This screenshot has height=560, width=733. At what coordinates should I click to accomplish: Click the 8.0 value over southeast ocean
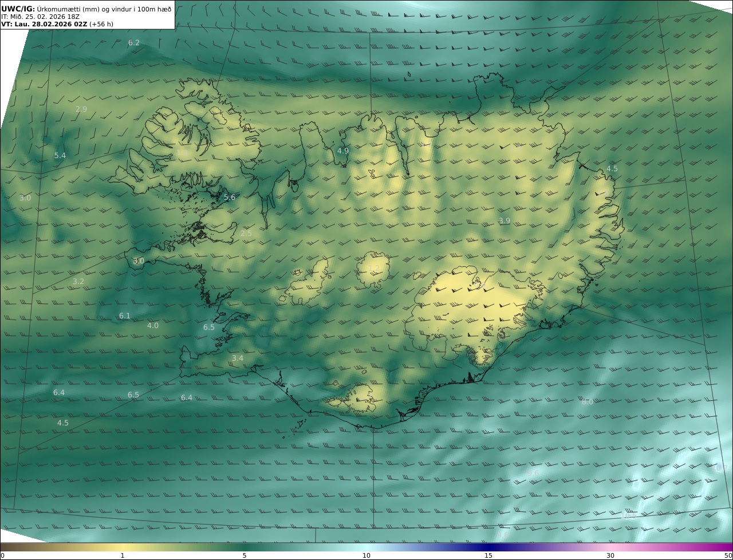(x=588, y=402)
